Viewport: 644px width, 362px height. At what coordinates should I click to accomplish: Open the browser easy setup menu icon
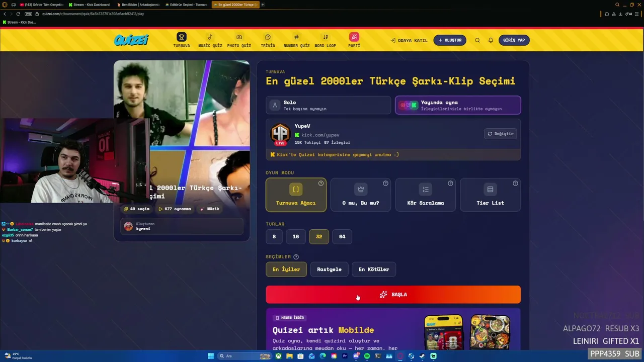click(638, 14)
